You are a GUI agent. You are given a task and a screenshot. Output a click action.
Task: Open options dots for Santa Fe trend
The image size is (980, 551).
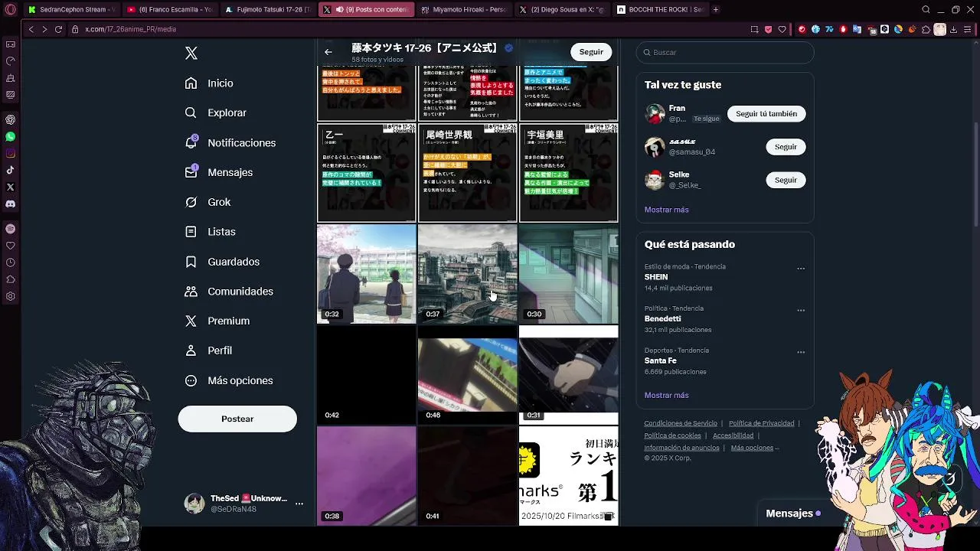801,352
